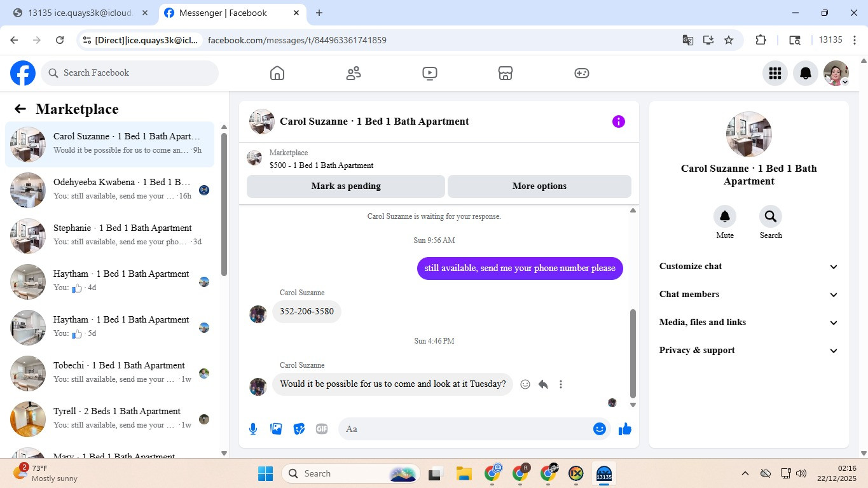Open the Marketplace storefront icon

506,73
